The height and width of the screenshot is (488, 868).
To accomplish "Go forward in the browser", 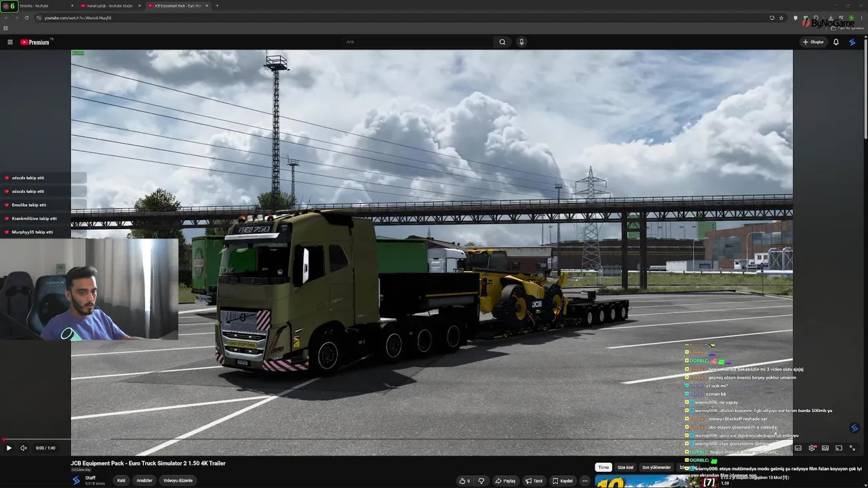I will point(16,18).
